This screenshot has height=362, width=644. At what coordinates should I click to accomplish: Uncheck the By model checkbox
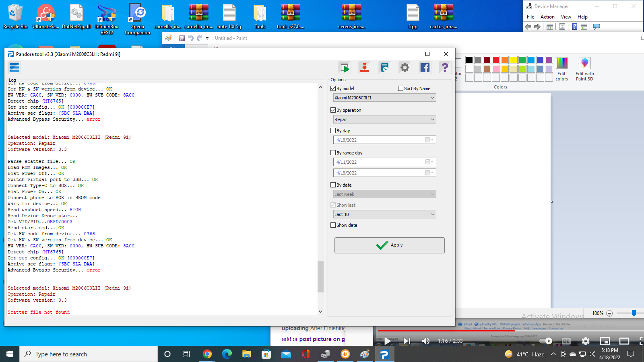333,88
